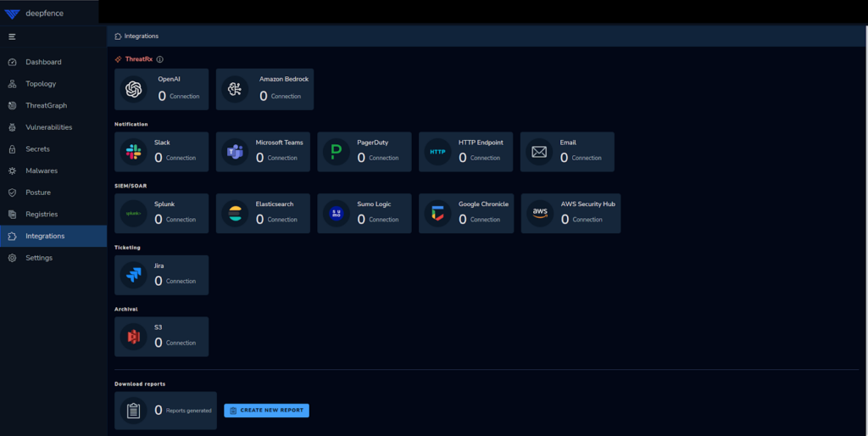Viewport: 868px width, 436px height.
Task: Open the Slack integration title
Action: pos(162,143)
